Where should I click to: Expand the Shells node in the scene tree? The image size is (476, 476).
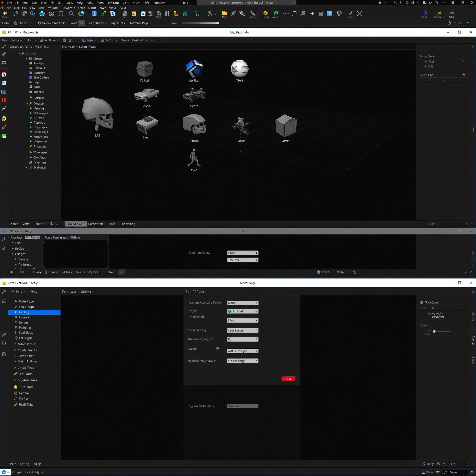(x=27, y=59)
